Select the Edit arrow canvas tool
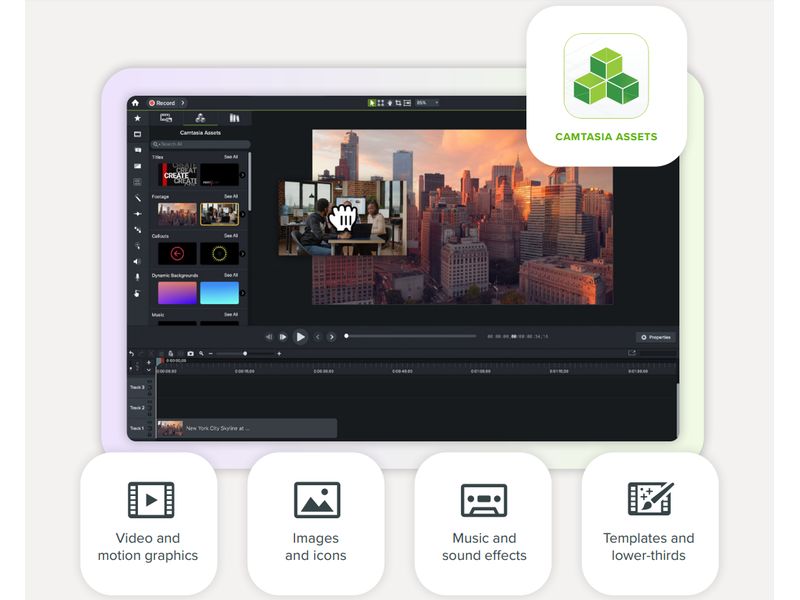 coord(372,103)
